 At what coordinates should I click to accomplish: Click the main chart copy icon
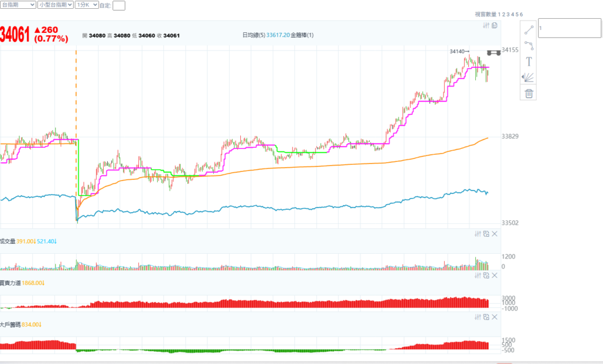point(495,25)
